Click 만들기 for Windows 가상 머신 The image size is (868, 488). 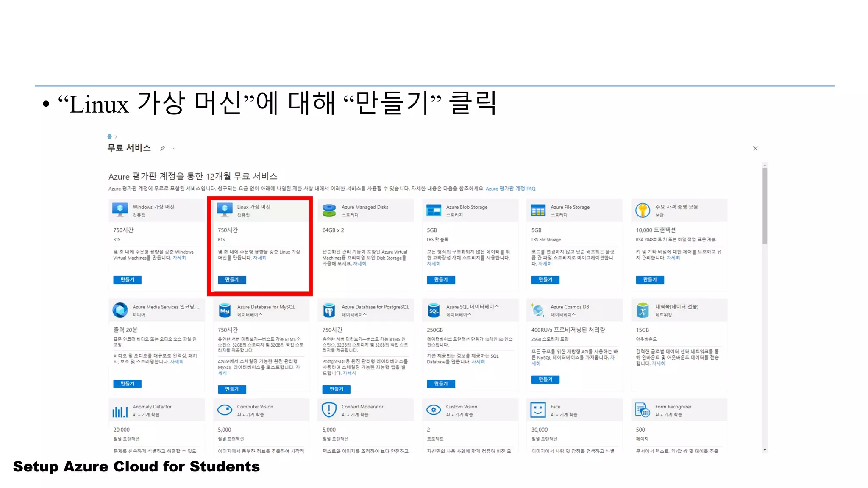[x=127, y=280]
